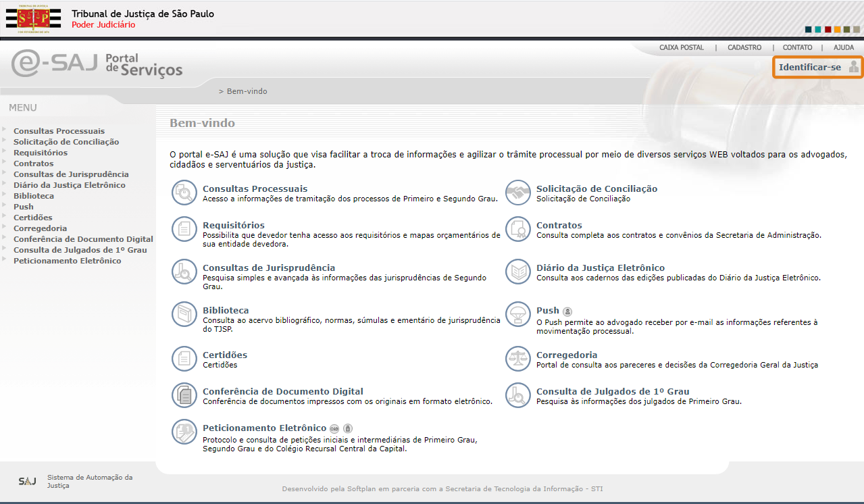Click the SAJ logo in the footer

pos(27,481)
